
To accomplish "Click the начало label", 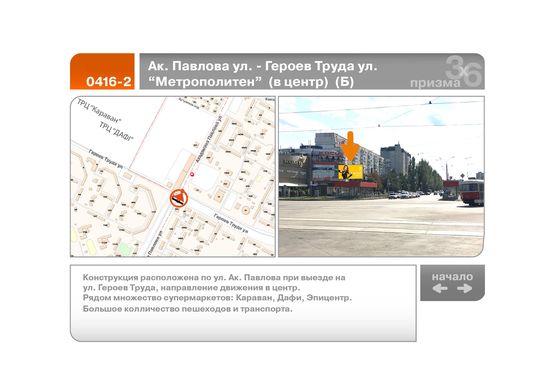I will [452, 276].
